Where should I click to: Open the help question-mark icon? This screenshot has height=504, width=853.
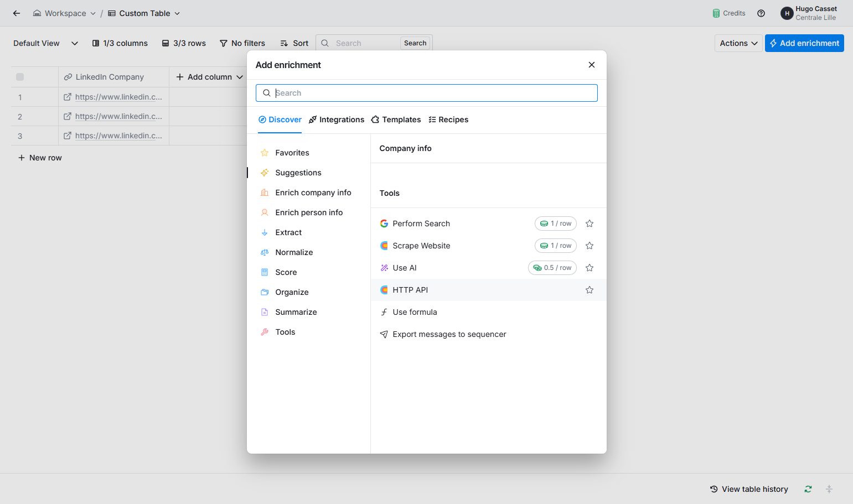coord(761,13)
